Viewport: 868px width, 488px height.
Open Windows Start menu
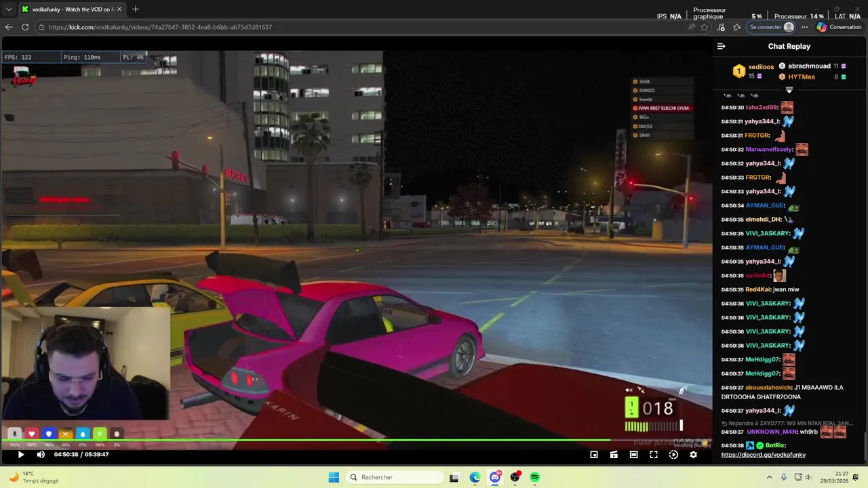tap(334, 477)
